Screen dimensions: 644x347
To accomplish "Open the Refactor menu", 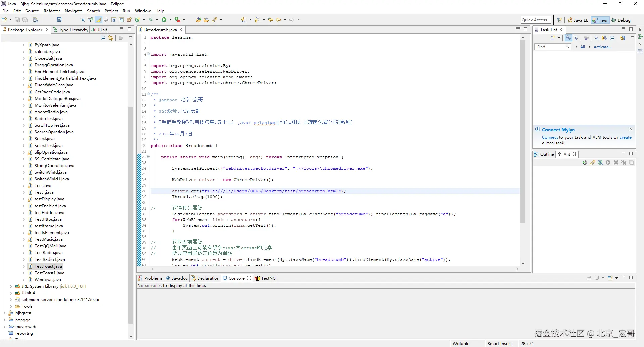I will click(x=52, y=11).
